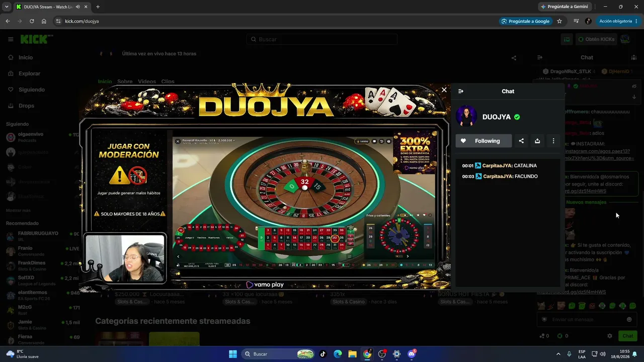
Task: Open the main chat users icon
Action: (x=634, y=57)
